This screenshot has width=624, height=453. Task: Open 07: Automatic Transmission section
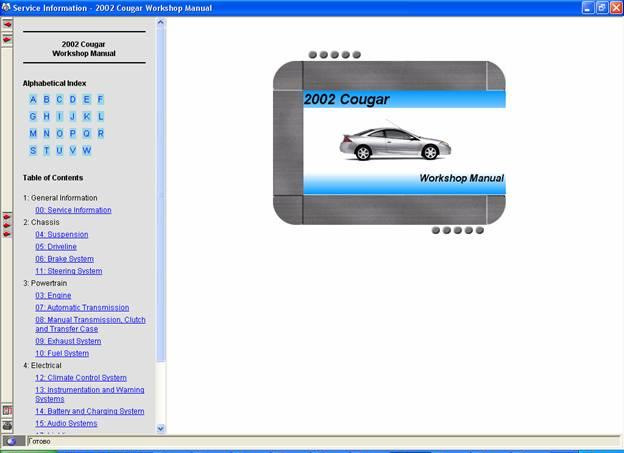pos(82,308)
